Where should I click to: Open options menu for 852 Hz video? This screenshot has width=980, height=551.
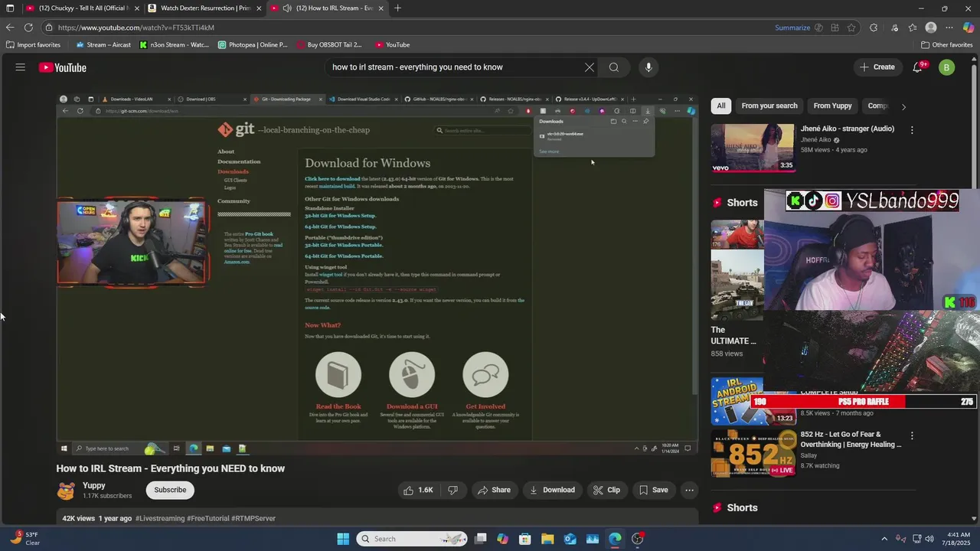tap(912, 435)
